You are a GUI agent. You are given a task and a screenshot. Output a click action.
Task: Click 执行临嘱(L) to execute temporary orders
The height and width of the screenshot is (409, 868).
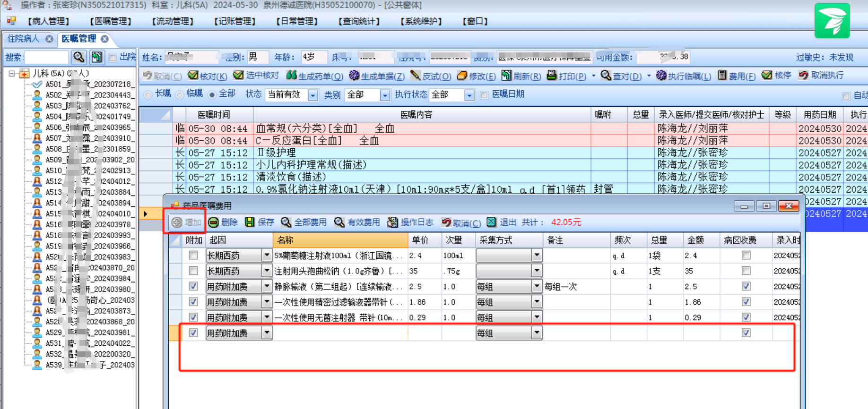684,76
